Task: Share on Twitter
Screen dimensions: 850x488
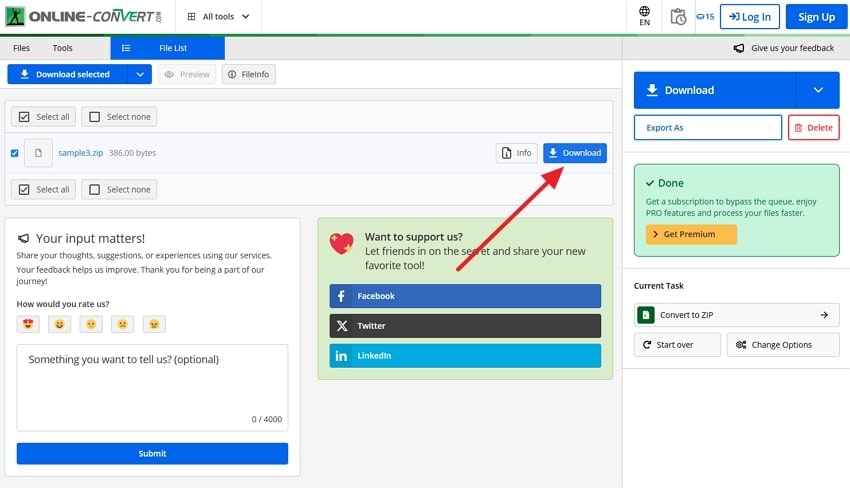Action: [465, 326]
